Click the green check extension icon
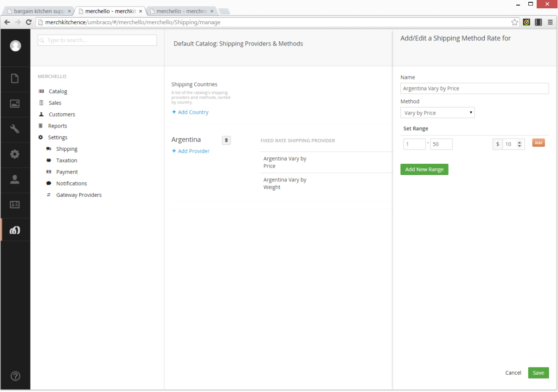 526,22
